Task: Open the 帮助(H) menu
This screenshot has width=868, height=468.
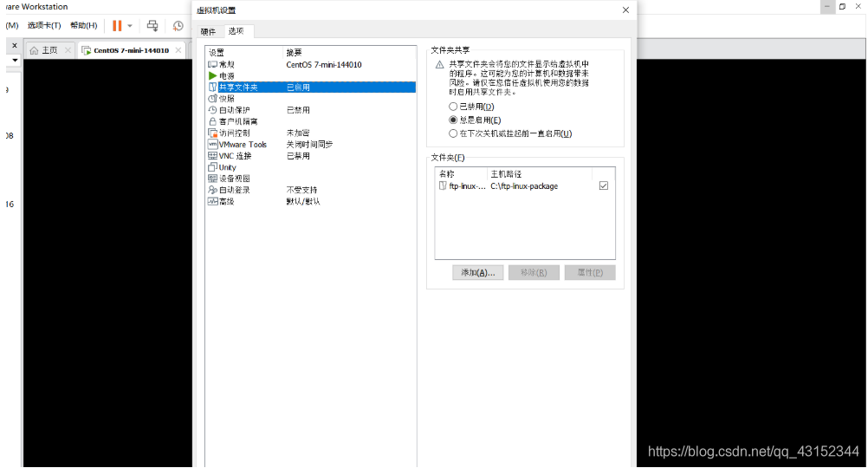Action: tap(83, 25)
